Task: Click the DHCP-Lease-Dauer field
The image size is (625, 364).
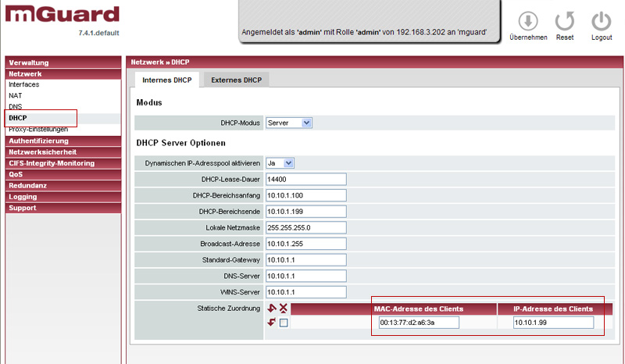Action: [305, 179]
